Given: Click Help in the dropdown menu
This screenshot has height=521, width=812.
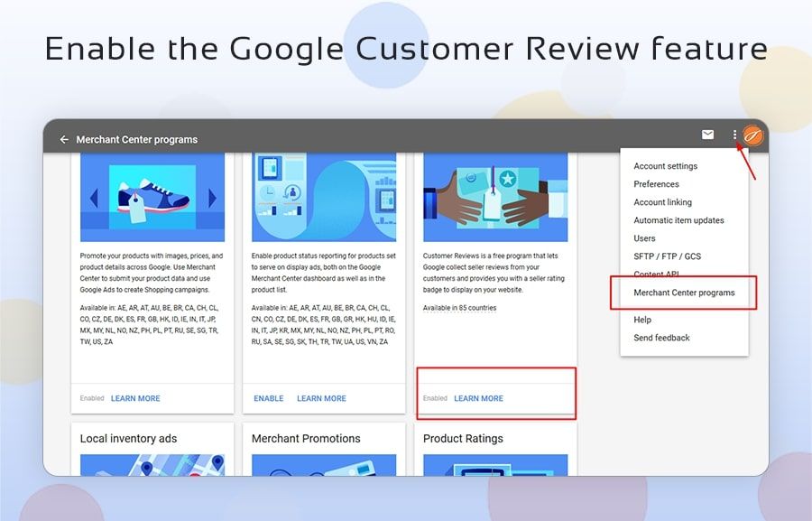Looking at the screenshot, I should tap(641, 320).
